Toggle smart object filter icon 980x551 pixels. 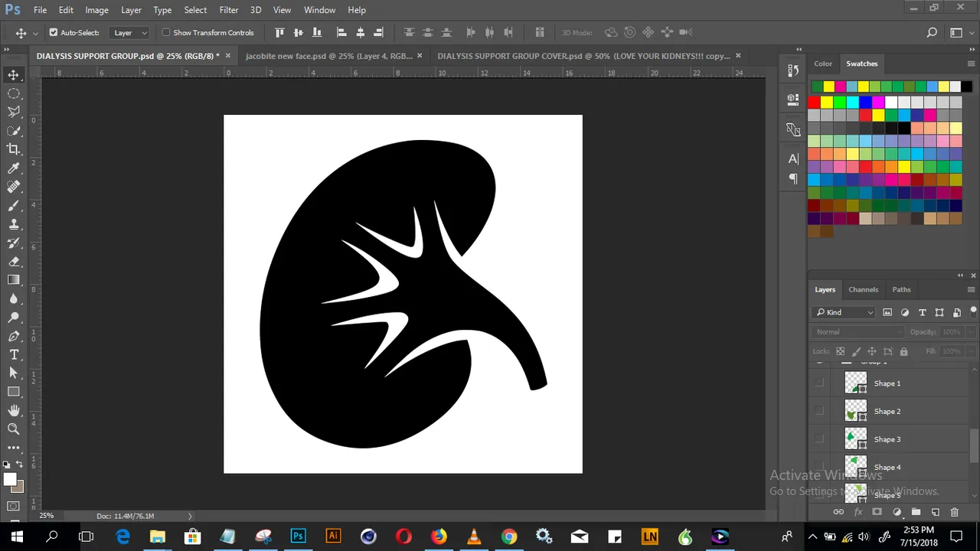tap(957, 312)
